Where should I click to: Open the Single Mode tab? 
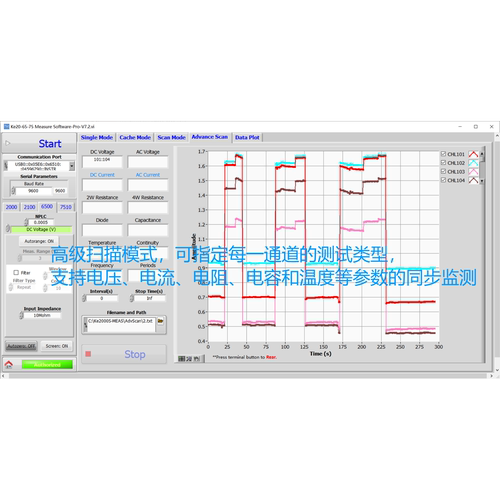(x=97, y=137)
